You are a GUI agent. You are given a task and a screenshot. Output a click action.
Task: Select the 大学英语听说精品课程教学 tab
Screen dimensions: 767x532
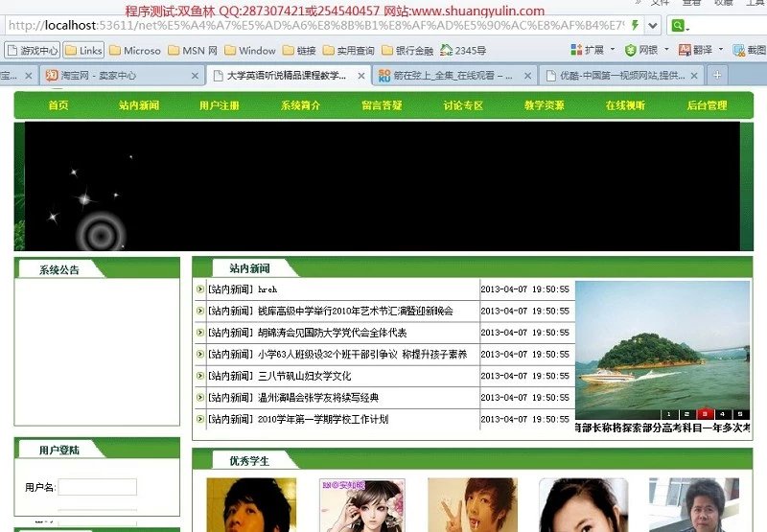click(289, 76)
